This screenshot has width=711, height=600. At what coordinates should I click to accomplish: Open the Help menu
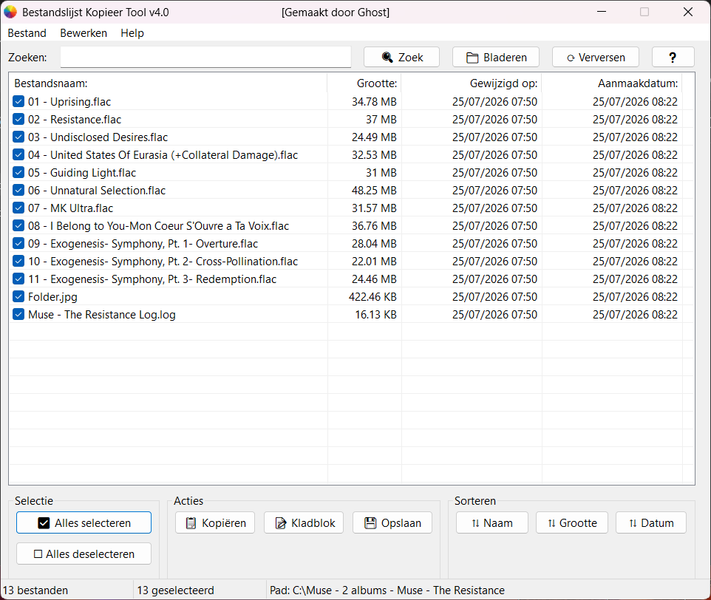point(132,33)
